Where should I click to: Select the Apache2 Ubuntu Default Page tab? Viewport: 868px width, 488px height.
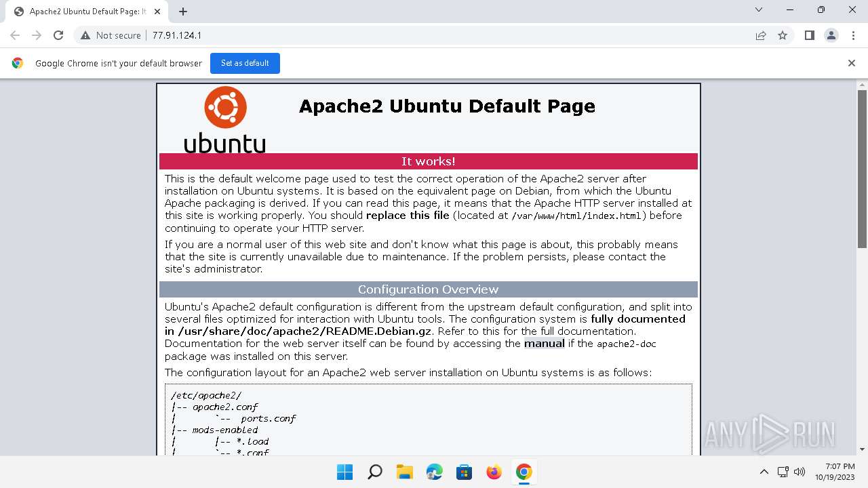87,12
